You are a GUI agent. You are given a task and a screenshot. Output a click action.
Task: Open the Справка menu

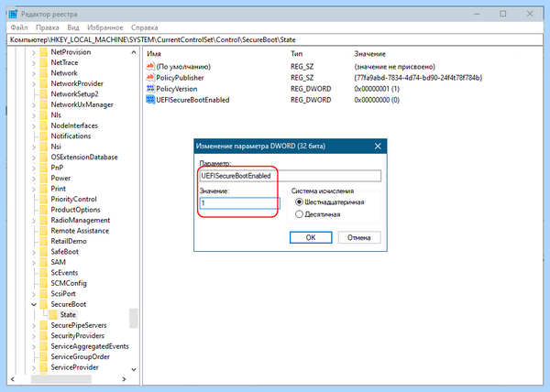[144, 27]
